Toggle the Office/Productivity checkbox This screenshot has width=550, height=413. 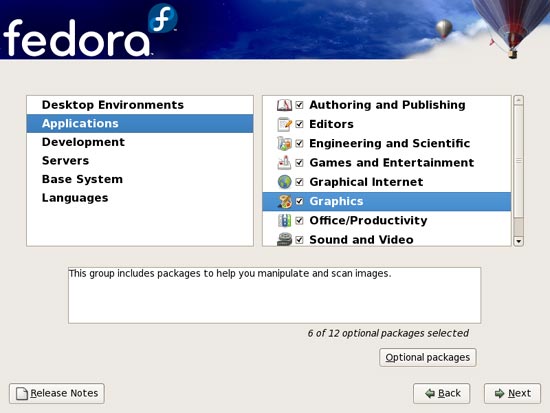pyautogui.click(x=299, y=221)
